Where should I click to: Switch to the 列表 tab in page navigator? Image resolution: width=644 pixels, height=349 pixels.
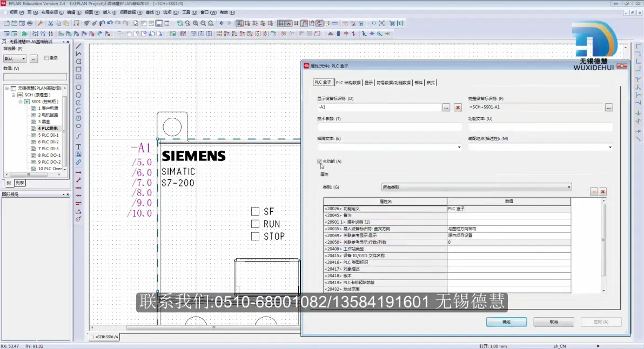coord(19,183)
